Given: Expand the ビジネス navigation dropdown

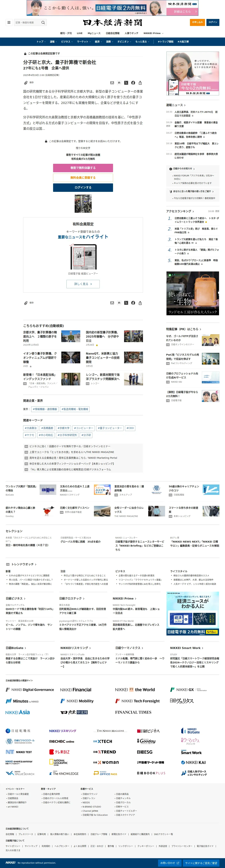Looking at the screenshot, I should 67,42.
